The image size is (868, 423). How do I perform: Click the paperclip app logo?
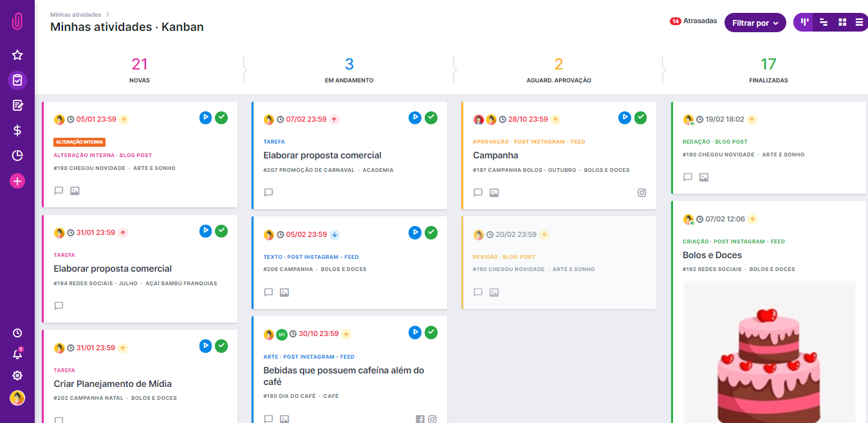[17, 21]
